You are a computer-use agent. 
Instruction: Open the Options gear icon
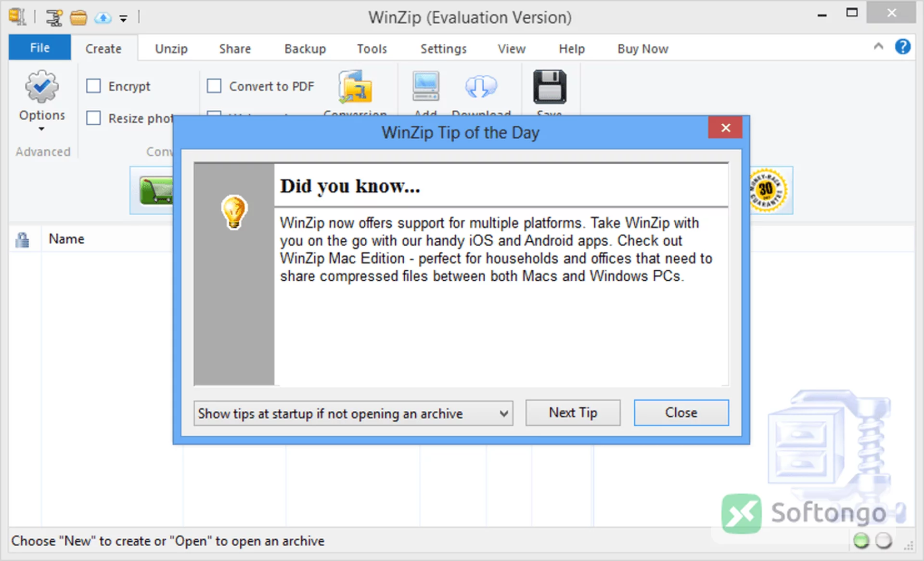pos(42,87)
